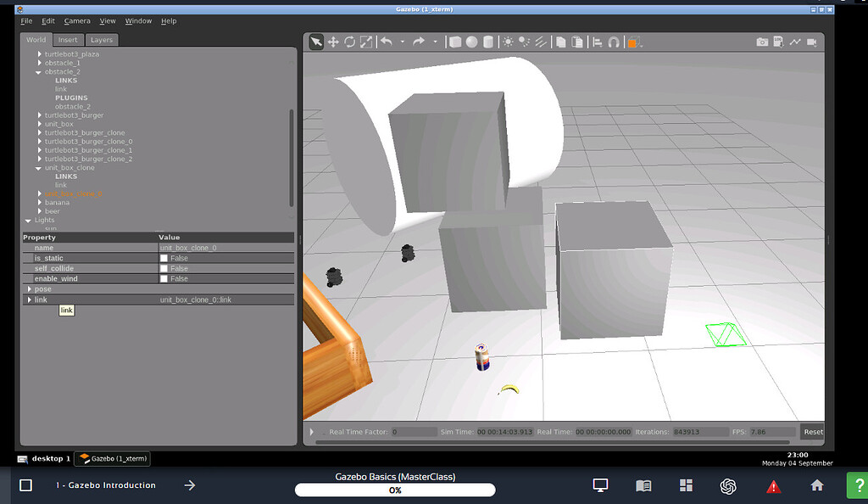Select banana in the World tree
The height and width of the screenshot is (504, 868).
point(59,202)
